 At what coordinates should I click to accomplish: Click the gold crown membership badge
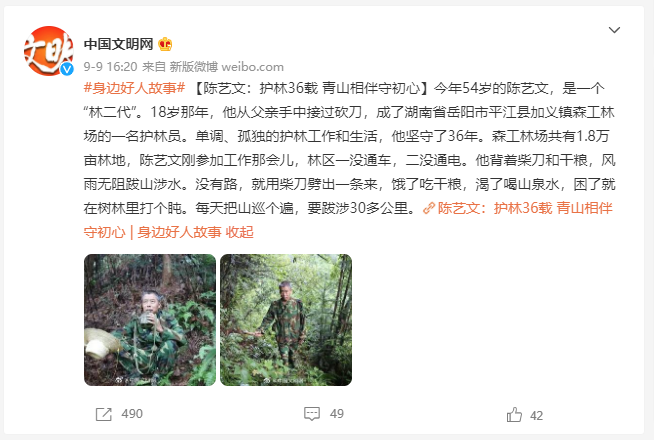click(165, 44)
